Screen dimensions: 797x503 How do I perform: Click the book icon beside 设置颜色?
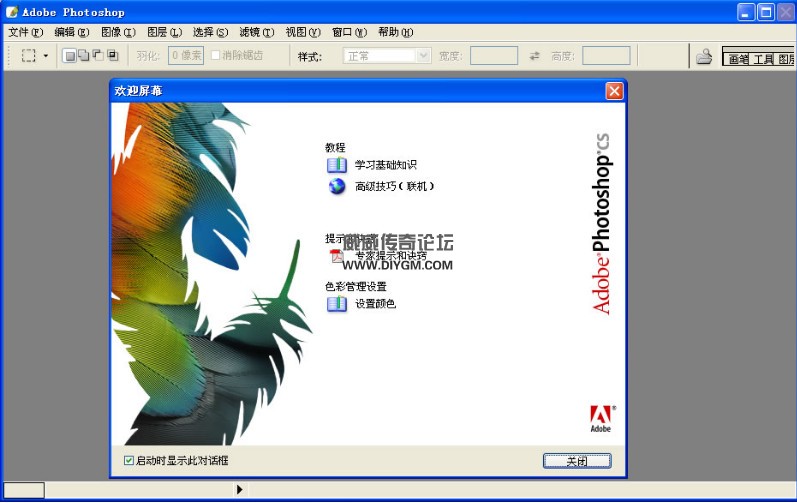[x=336, y=304]
